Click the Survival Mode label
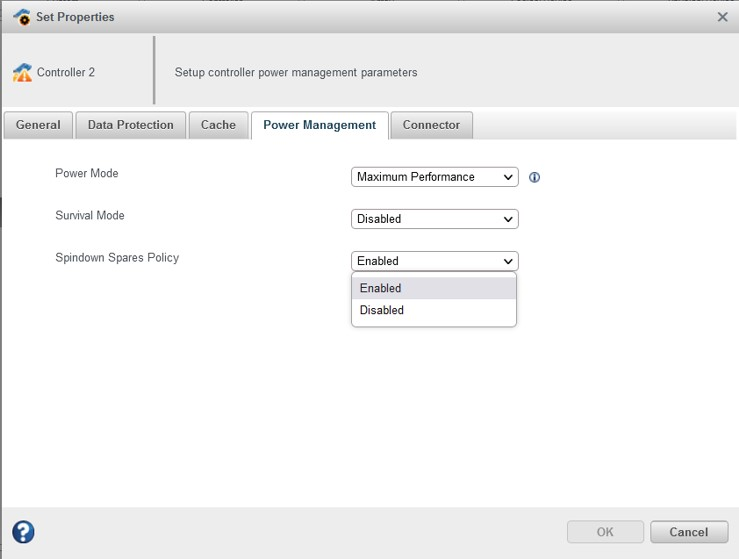Image resolution: width=739 pixels, height=559 pixels. tap(90, 216)
